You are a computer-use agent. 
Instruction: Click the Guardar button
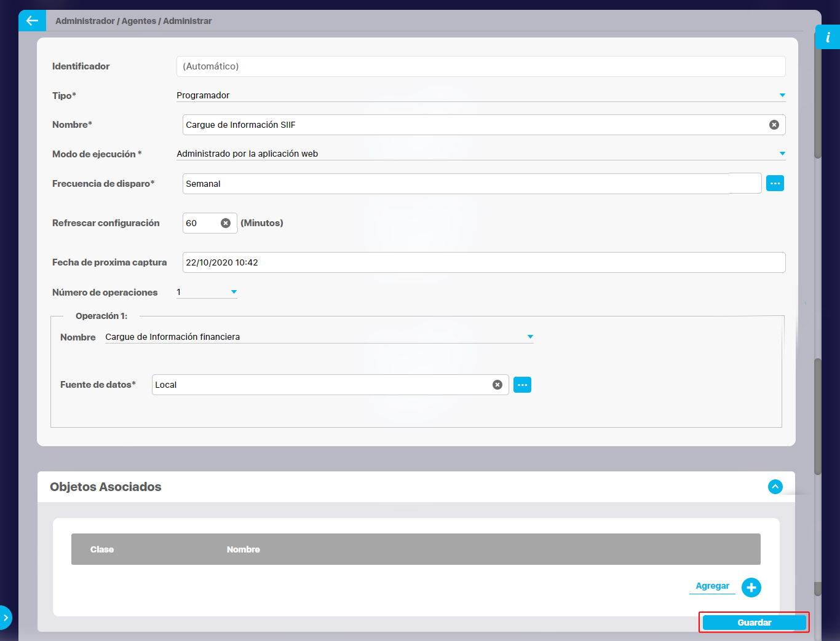[x=754, y=623]
